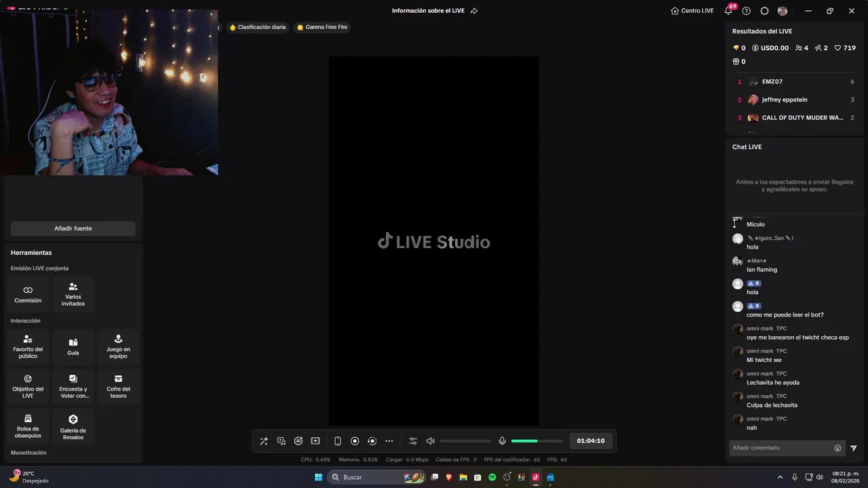Open Varios invitados tool
Image resolution: width=868 pixels, height=488 pixels.
click(x=73, y=295)
